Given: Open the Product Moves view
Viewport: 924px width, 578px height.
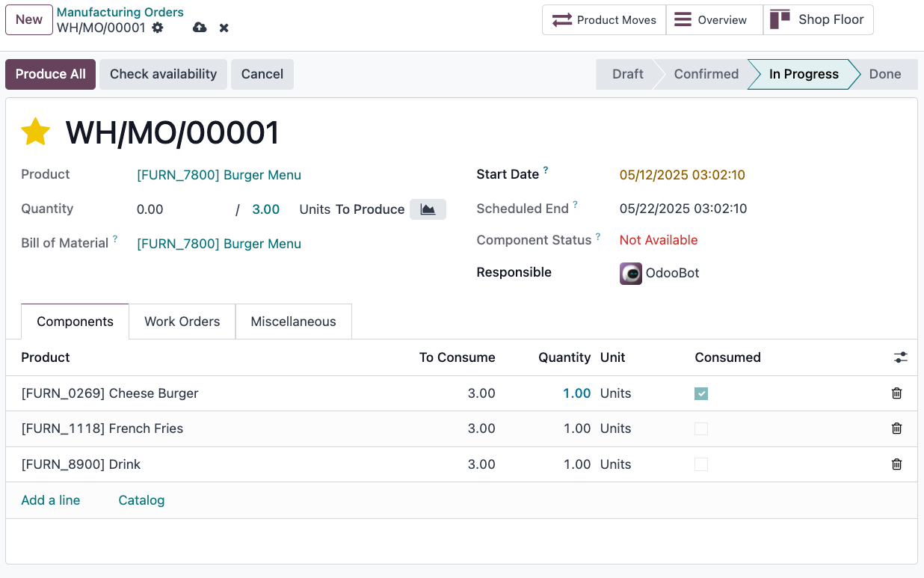Looking at the screenshot, I should 603,19.
